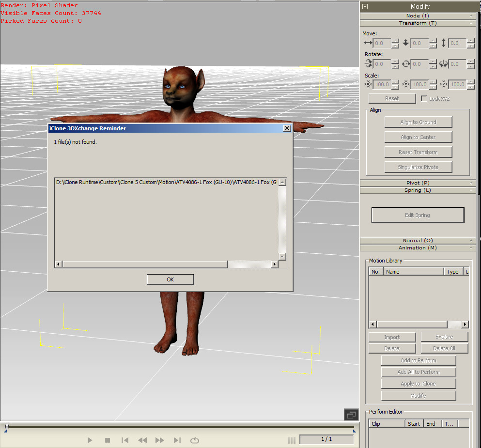
Task: Click OK in the Reminder dialog
Action: click(x=170, y=279)
